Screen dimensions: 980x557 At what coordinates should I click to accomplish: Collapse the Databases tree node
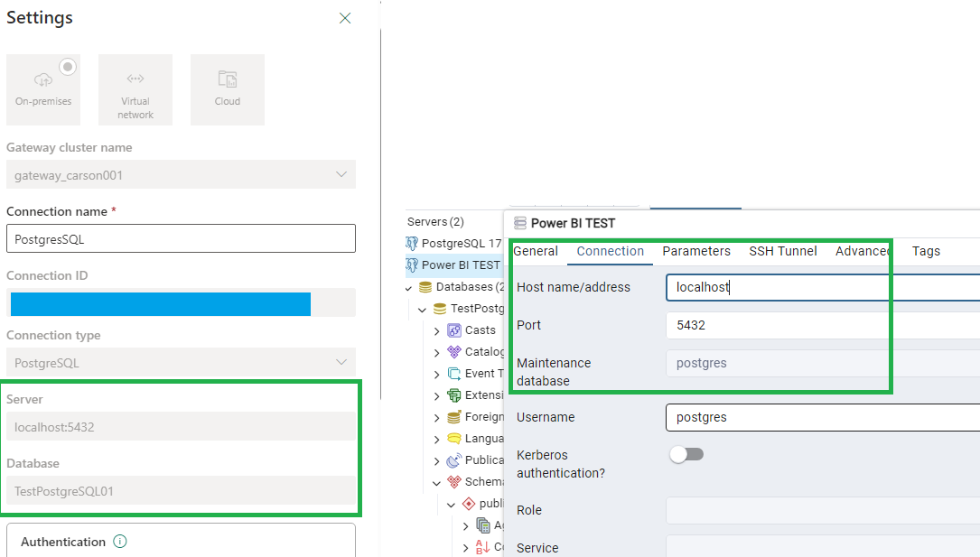[x=409, y=288]
